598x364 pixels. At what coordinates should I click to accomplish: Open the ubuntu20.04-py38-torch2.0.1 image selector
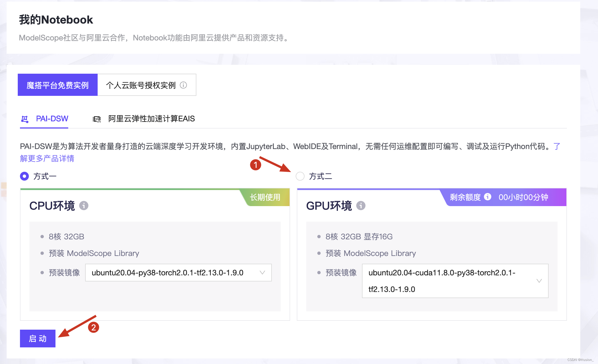coord(178,273)
